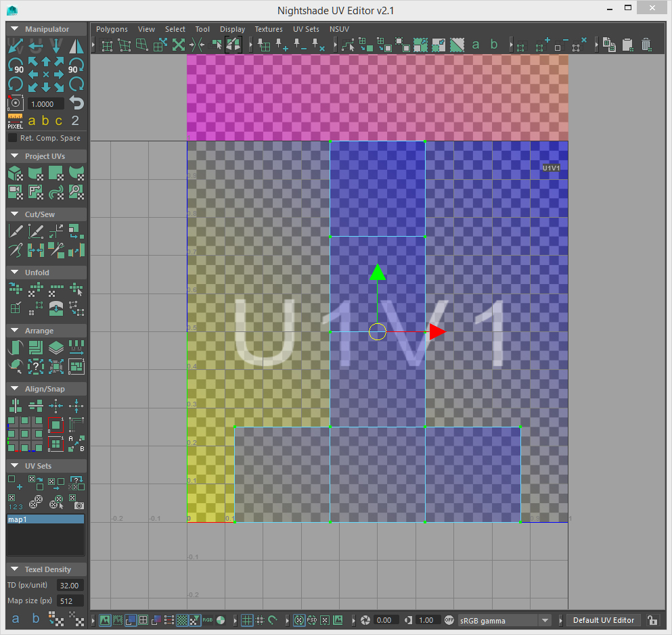672x635 pixels.
Task: Collapse the Project UVs section
Action: coord(14,156)
